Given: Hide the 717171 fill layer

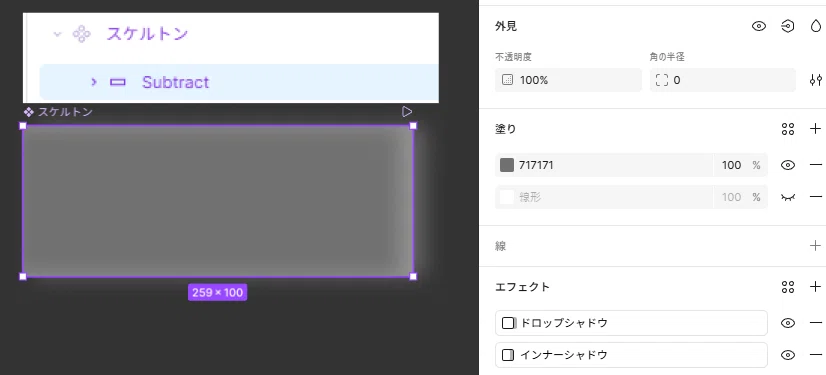Looking at the screenshot, I should pyautogui.click(x=788, y=165).
